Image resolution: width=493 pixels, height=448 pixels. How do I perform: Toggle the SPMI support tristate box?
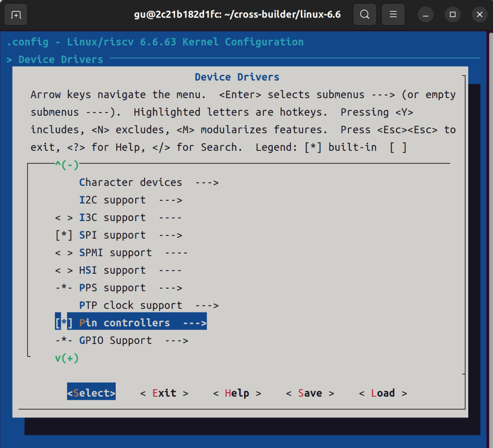click(x=64, y=253)
